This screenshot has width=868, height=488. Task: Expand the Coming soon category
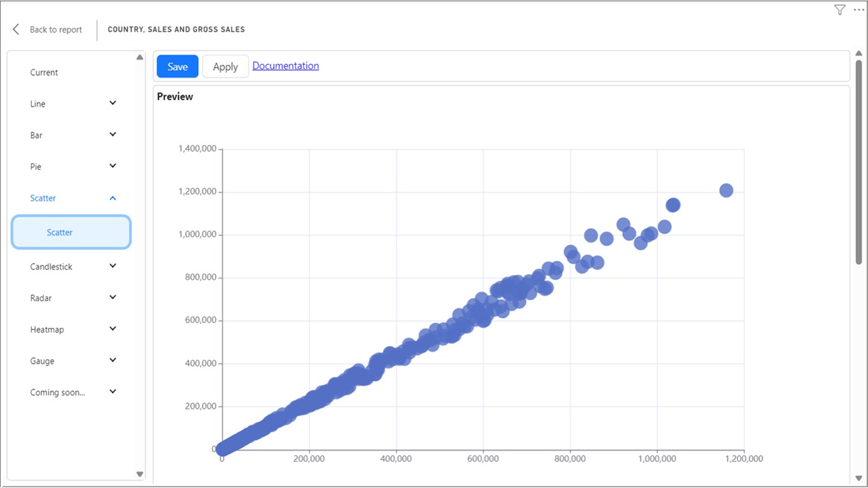coord(112,392)
